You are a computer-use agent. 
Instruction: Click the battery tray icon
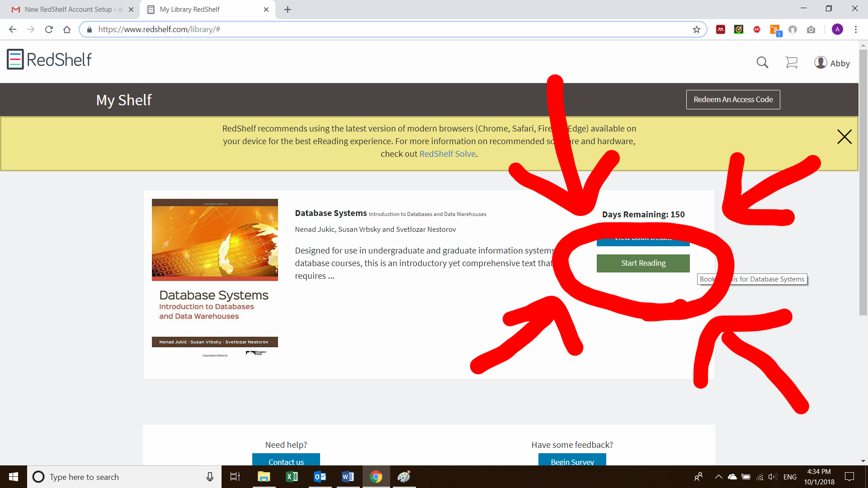point(746,477)
